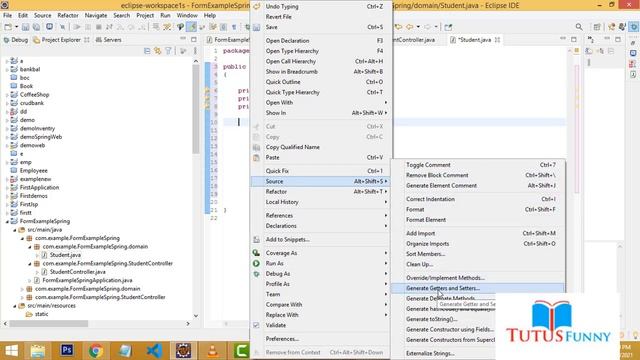Open Windows Start button
The image size is (640, 360).
(11, 351)
